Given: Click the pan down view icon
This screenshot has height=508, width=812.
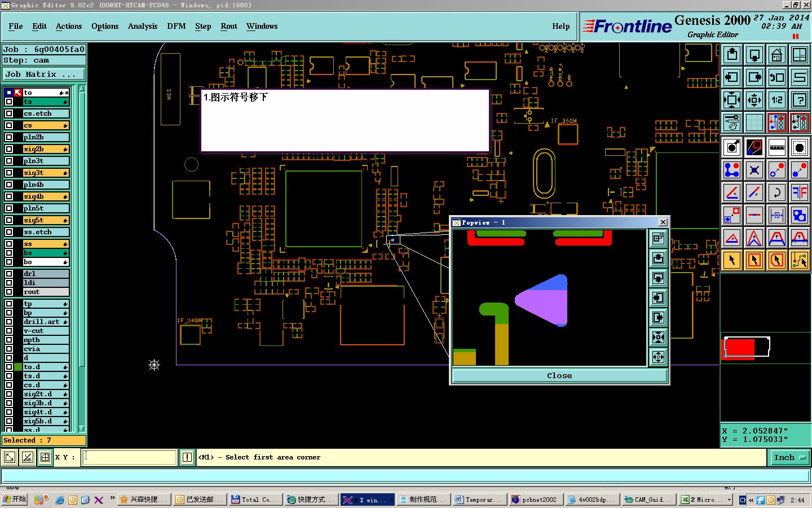Looking at the screenshot, I should coord(754,55).
